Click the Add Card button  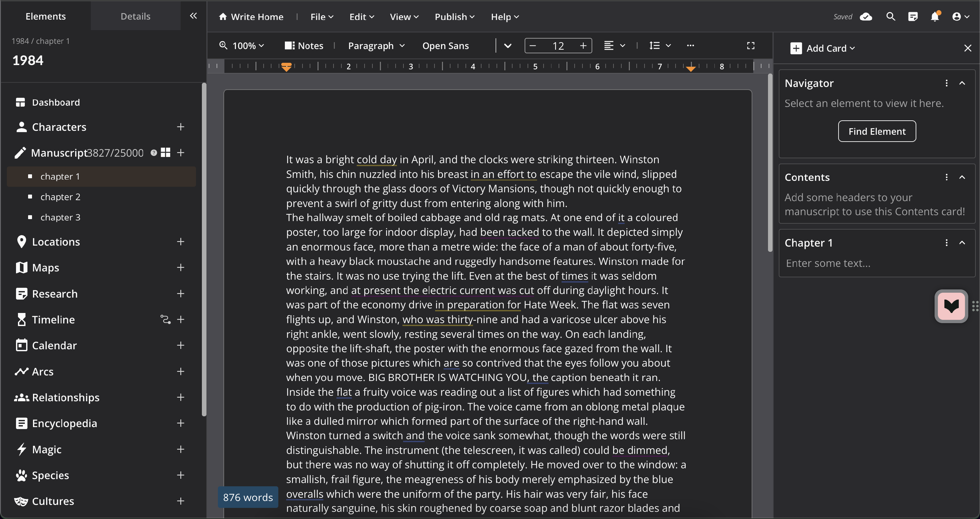click(x=823, y=48)
